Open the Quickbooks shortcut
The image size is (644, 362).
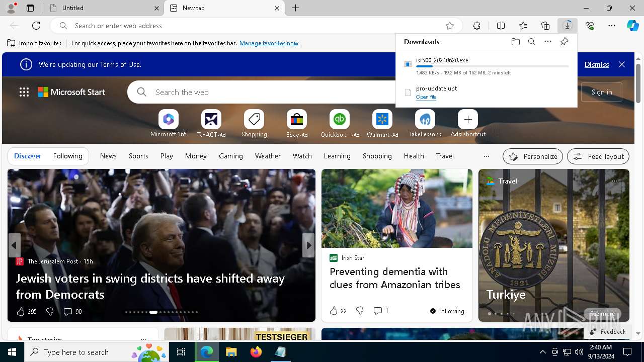(340, 123)
